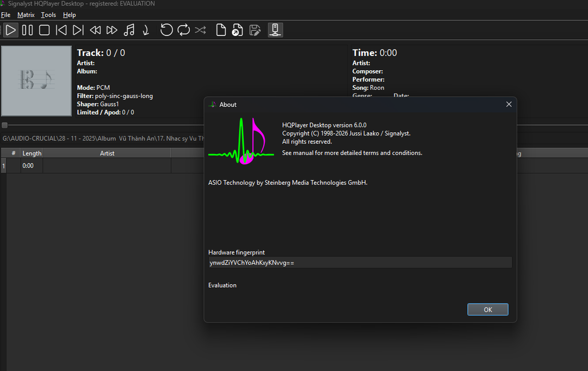Click the Artist column header

tap(107, 153)
